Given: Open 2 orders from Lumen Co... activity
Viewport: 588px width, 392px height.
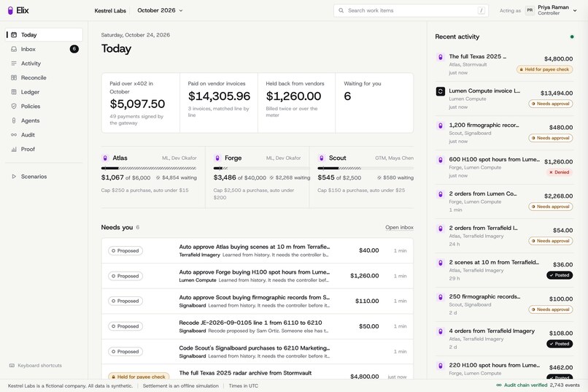Looking at the screenshot, I should tap(504, 201).
